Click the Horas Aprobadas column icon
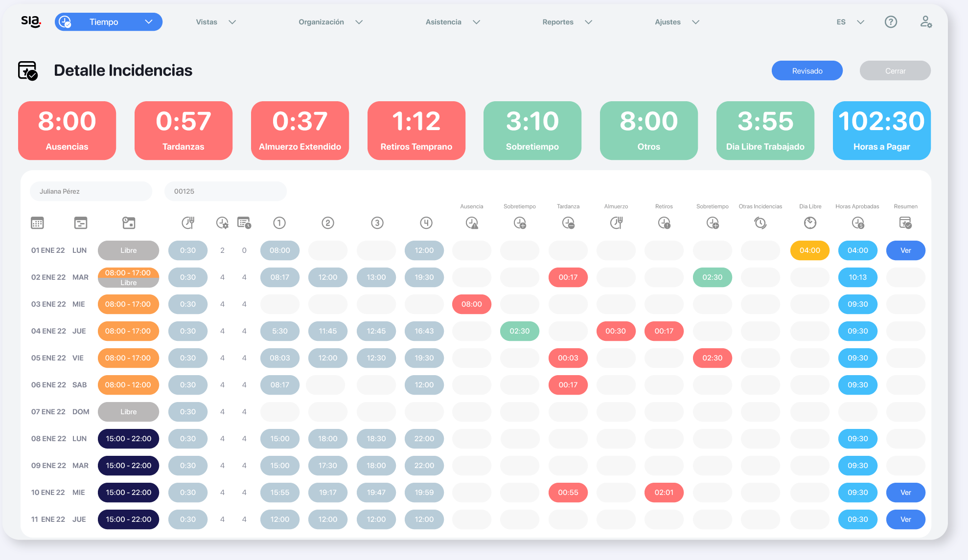Screen dimensions: 968x560 click(857, 223)
